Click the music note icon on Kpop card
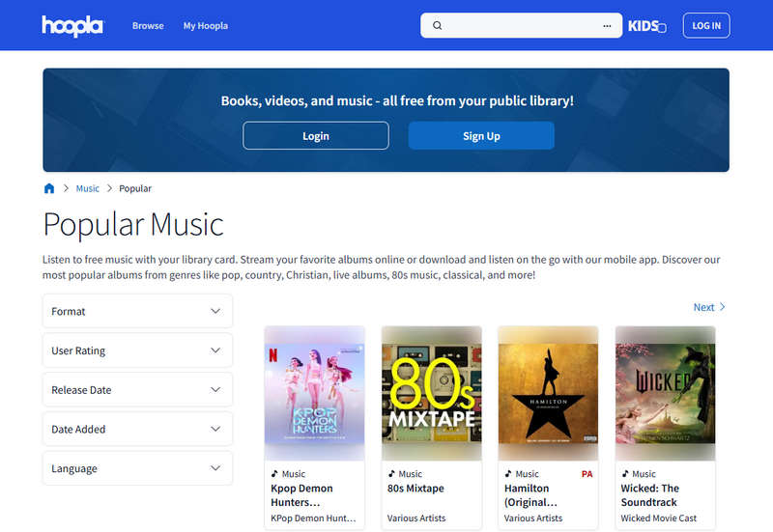Image resolution: width=773 pixels, height=532 pixels. click(x=274, y=473)
